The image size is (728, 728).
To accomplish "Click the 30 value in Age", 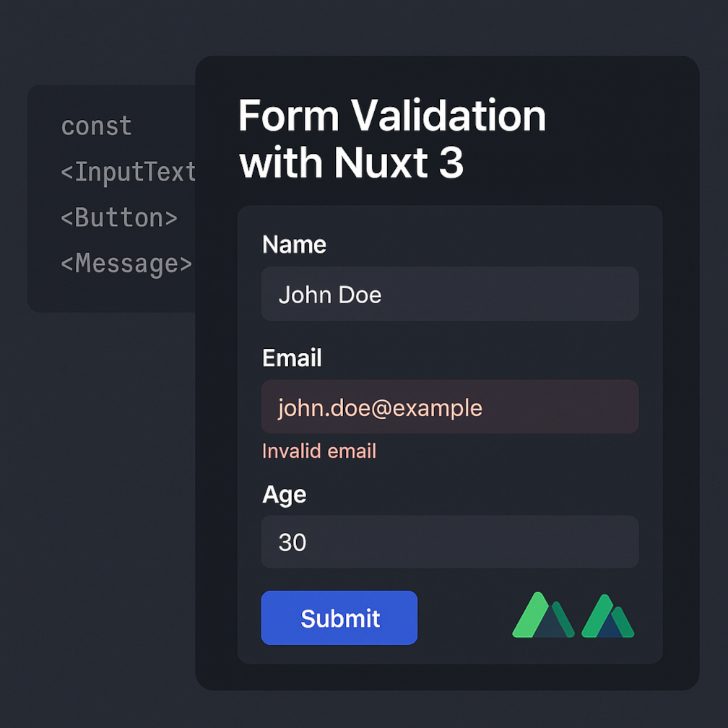I will [x=292, y=542].
